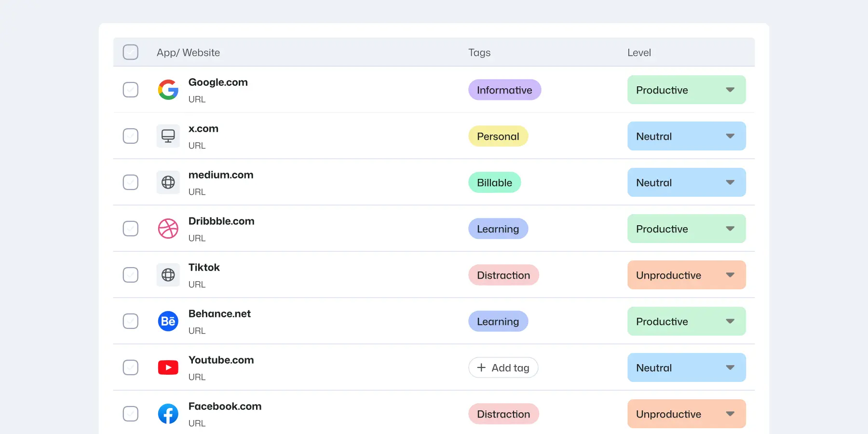Click the medium.com globe icon

coord(168,182)
